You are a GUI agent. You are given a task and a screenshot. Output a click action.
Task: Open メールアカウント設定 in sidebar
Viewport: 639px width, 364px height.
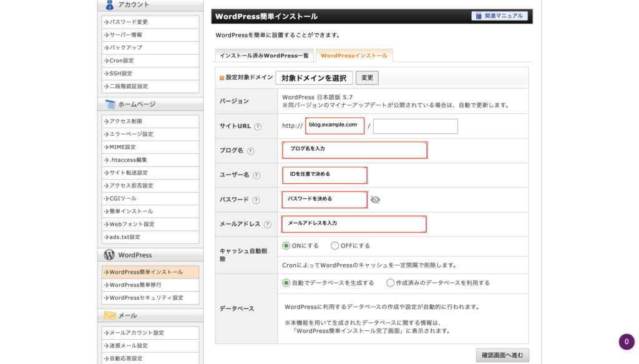tap(150, 333)
